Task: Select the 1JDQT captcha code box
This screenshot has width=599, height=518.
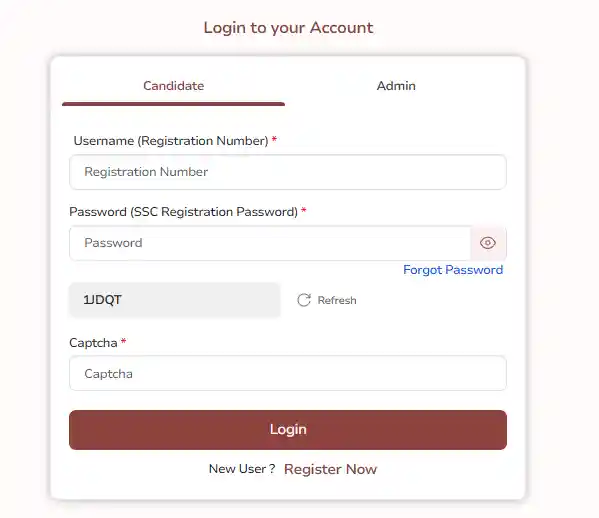Action: click(x=175, y=300)
